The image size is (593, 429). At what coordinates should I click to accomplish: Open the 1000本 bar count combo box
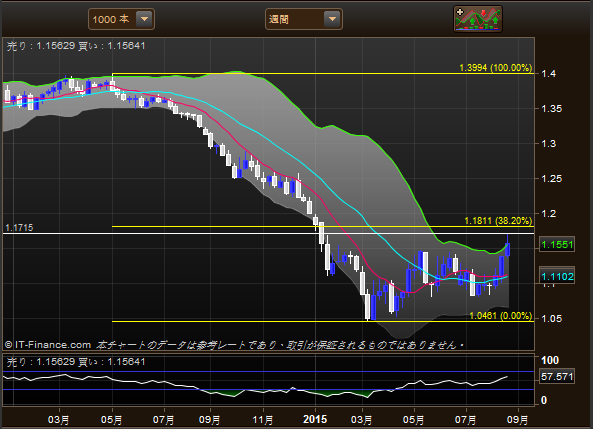121,19
